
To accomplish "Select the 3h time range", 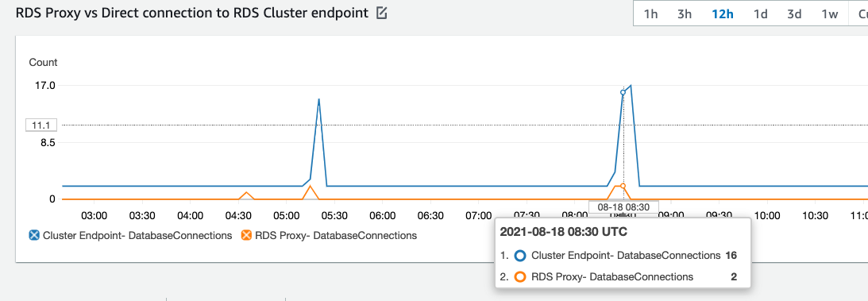I will [x=685, y=14].
